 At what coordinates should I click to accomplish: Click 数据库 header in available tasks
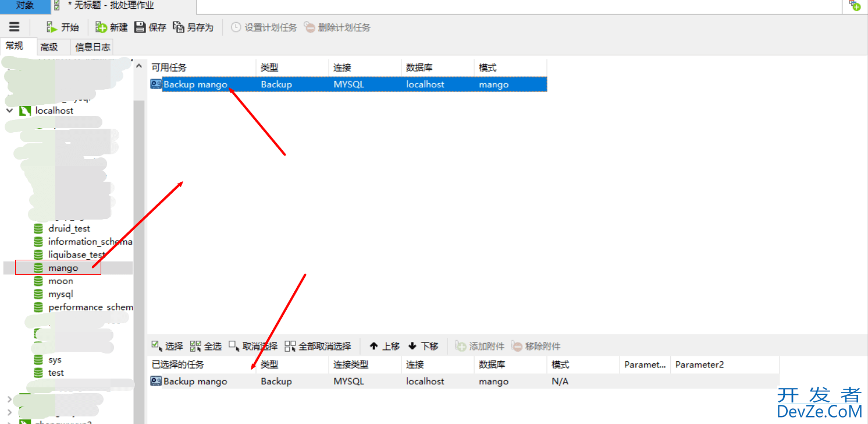(x=437, y=68)
